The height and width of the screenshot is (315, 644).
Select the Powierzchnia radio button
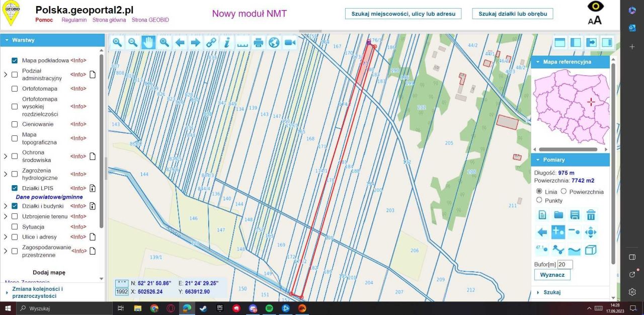[x=563, y=192]
